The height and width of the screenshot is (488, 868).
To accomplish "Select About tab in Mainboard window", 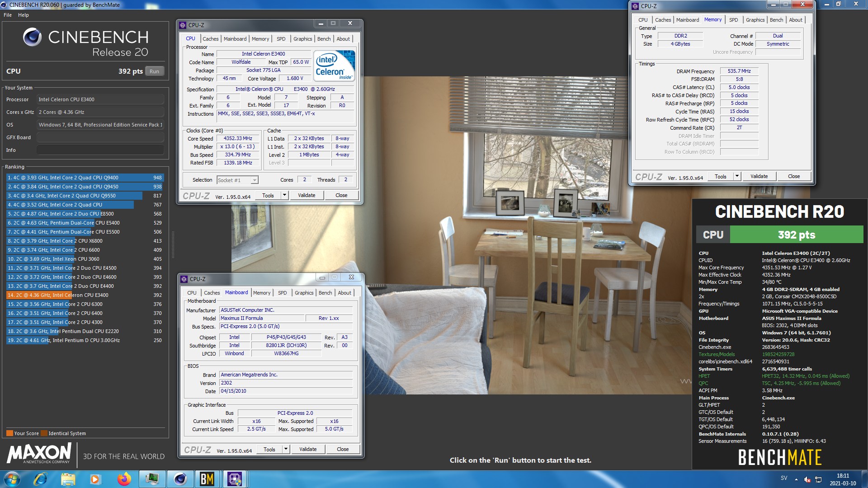I will coord(344,293).
